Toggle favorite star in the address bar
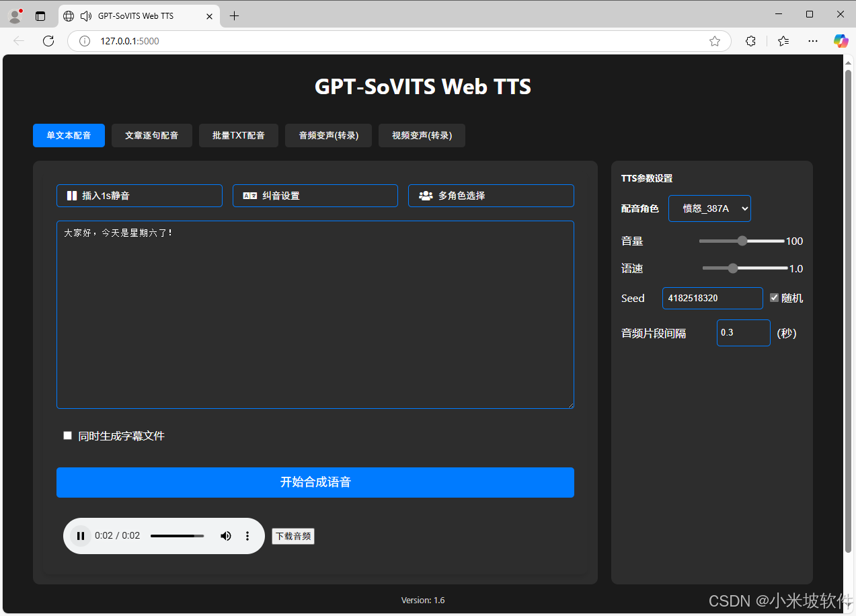This screenshot has height=616, width=856. (x=715, y=41)
